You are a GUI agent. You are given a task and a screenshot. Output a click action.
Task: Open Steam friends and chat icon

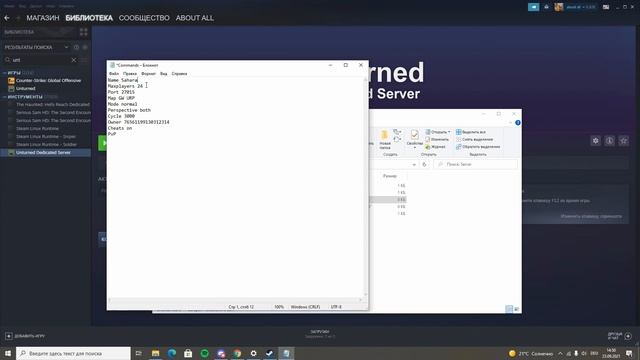(x=620, y=336)
